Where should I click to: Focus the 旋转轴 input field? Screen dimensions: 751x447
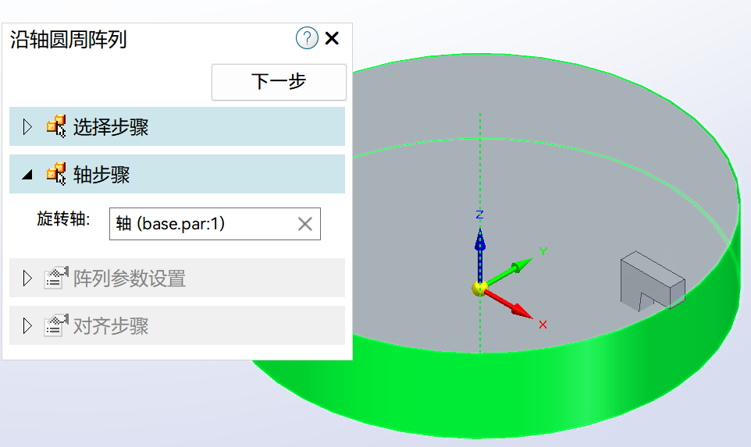[x=200, y=224]
